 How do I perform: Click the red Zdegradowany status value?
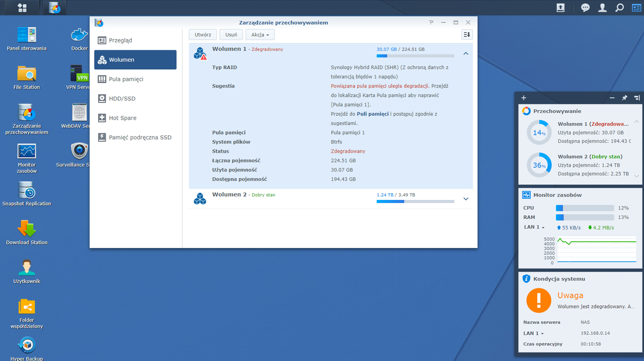click(348, 151)
